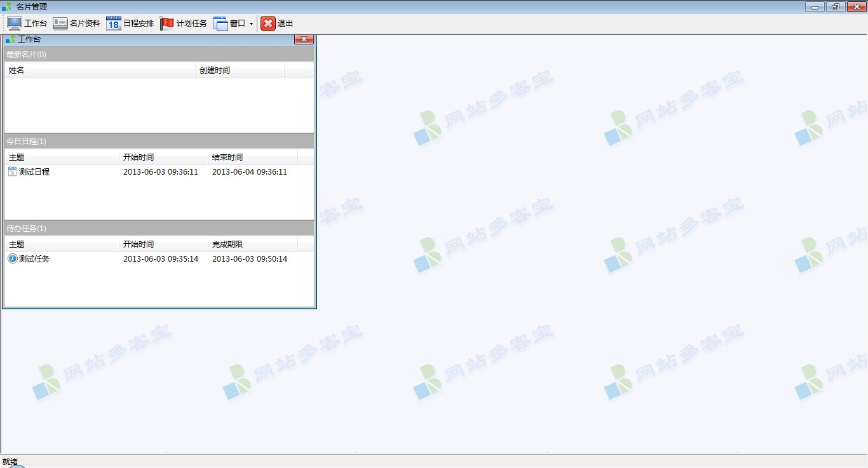Open the 工作台 workbench toolbar icon

click(x=15, y=23)
